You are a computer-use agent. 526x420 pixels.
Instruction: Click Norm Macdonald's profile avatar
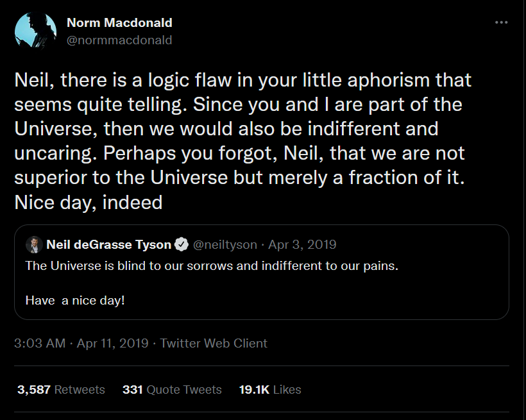tap(35, 31)
